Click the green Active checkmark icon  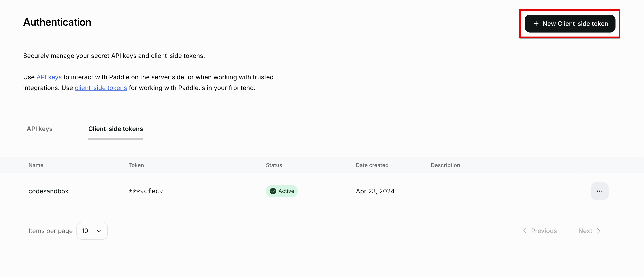[x=273, y=191]
